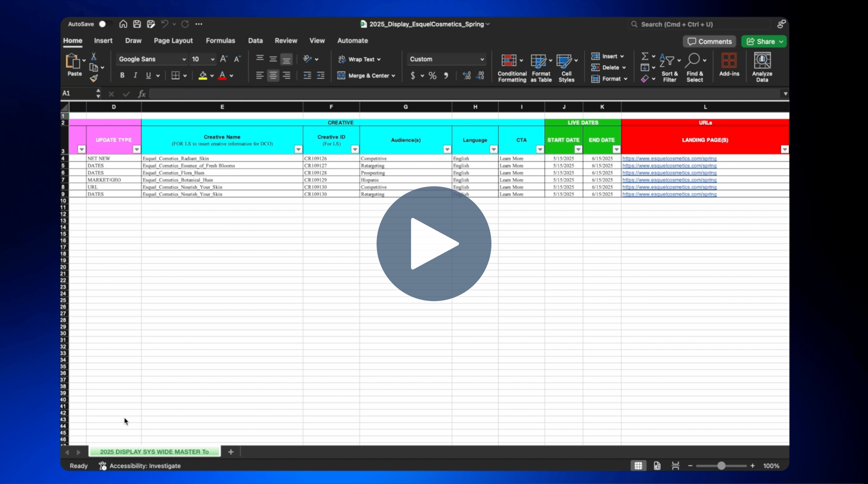Apply the red font color

[x=222, y=76]
